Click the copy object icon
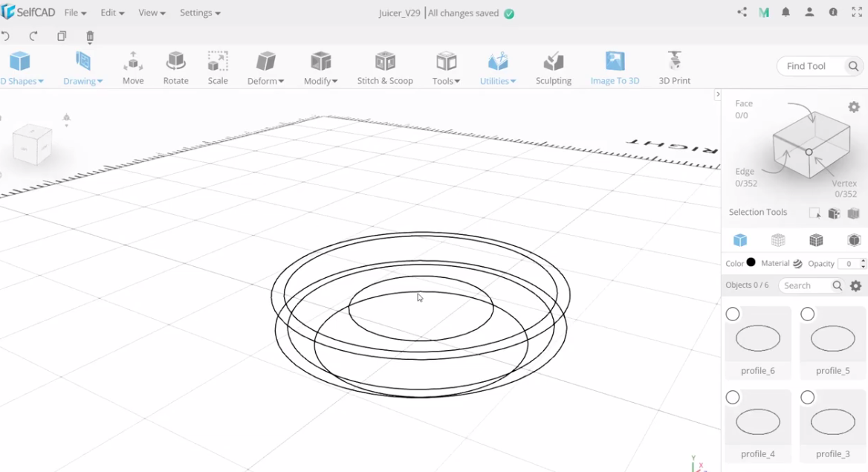This screenshot has width=868, height=472. point(62,36)
